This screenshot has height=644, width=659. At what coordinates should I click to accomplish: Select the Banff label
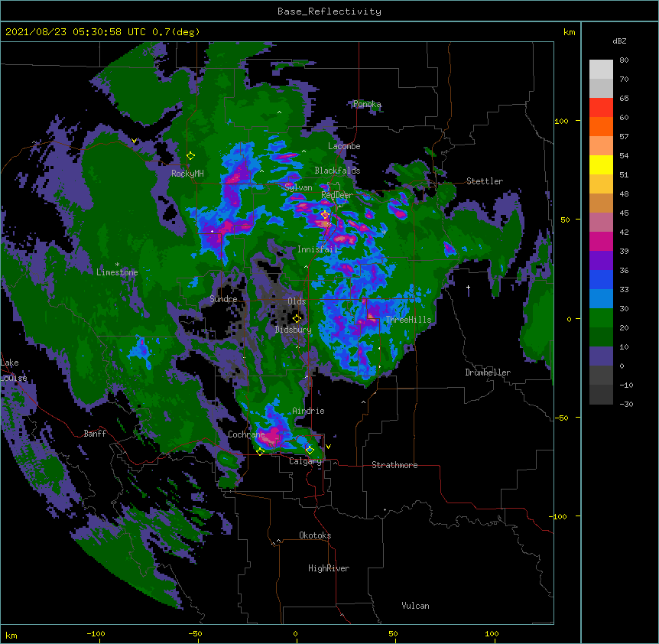[x=95, y=434]
